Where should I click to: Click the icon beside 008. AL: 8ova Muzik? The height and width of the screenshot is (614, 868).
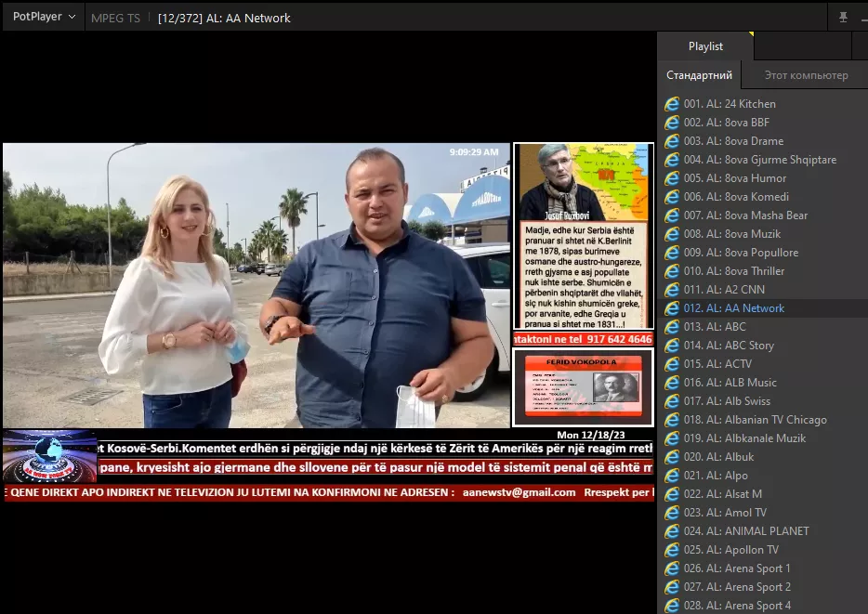point(672,234)
